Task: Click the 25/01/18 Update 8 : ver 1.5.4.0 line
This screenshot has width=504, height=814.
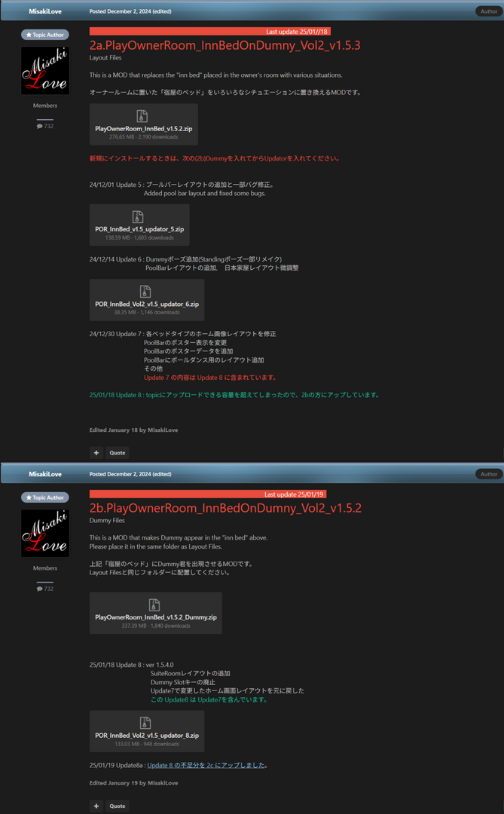Action: click(x=131, y=665)
